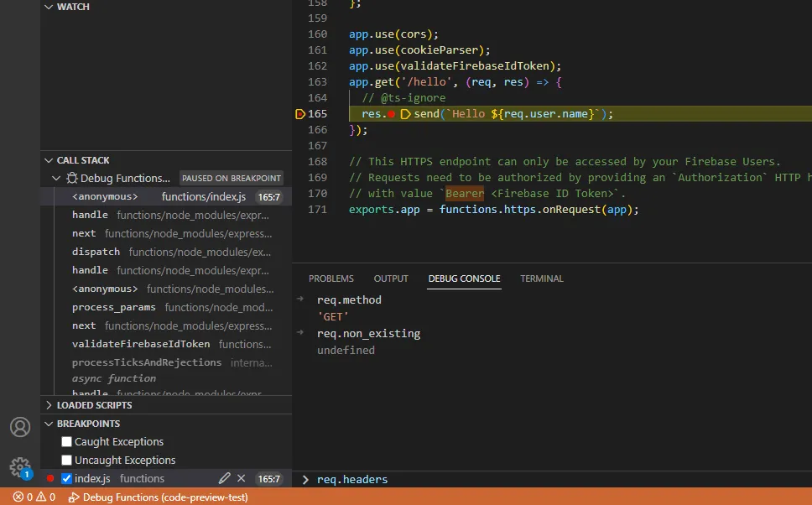This screenshot has height=505, width=812.
Task: Uncheck the index.js breakpoint checkbox
Action: [x=67, y=479]
